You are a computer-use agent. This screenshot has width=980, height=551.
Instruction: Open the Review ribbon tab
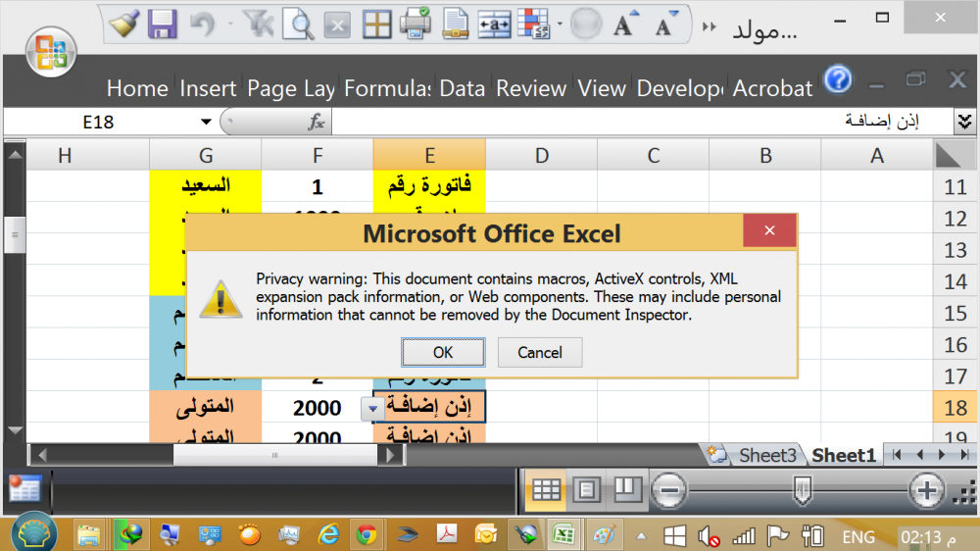[531, 88]
